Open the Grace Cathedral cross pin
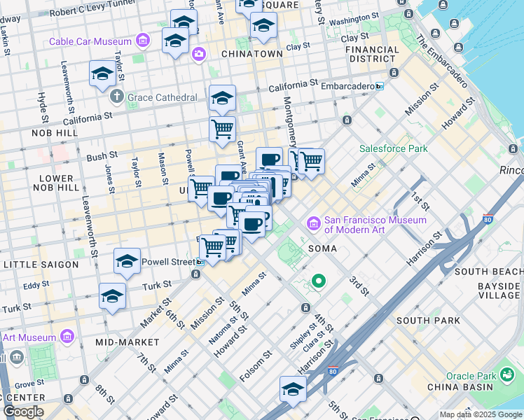The height and width of the screenshot is (420, 524). coord(117,97)
